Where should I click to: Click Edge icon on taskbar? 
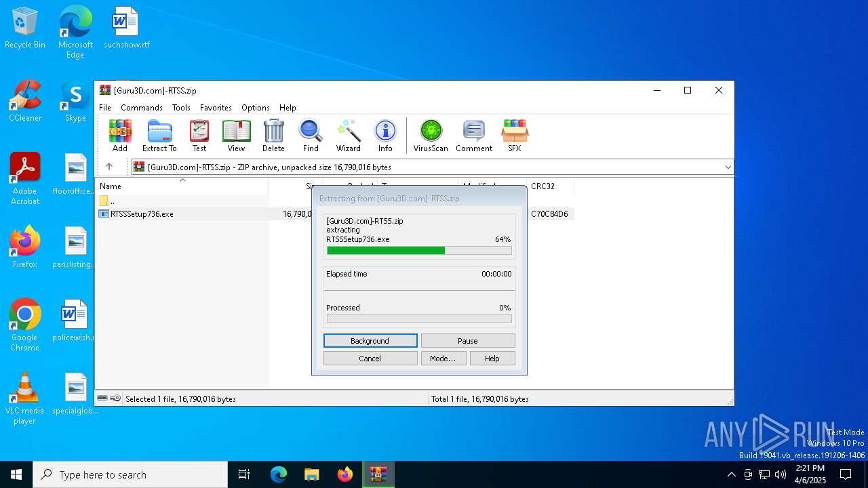coord(279,474)
